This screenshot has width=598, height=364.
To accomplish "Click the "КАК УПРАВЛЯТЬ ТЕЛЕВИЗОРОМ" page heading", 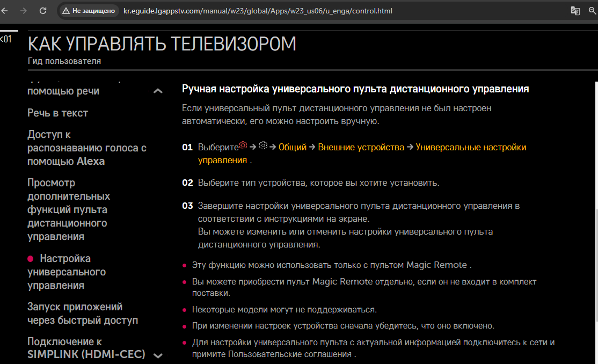I will pyautogui.click(x=162, y=44).
